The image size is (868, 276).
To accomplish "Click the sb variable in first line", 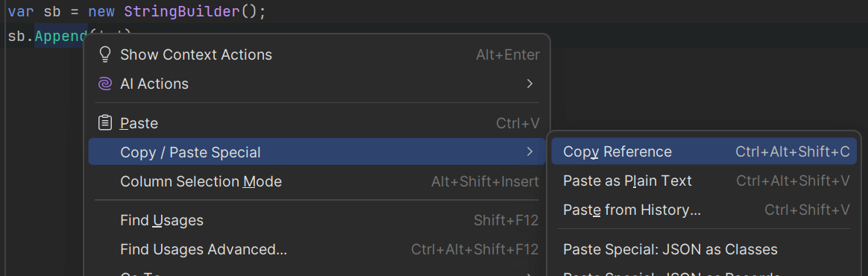I will [52, 12].
